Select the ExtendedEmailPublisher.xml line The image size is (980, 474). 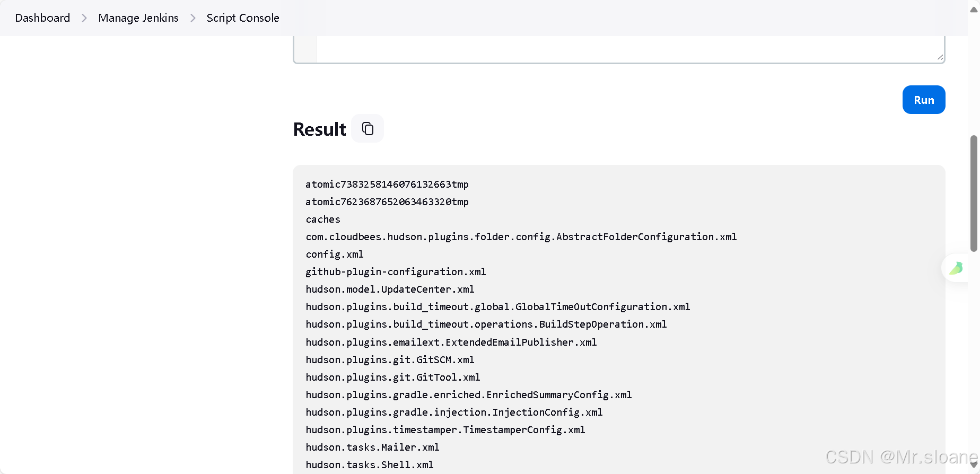pyautogui.click(x=451, y=343)
